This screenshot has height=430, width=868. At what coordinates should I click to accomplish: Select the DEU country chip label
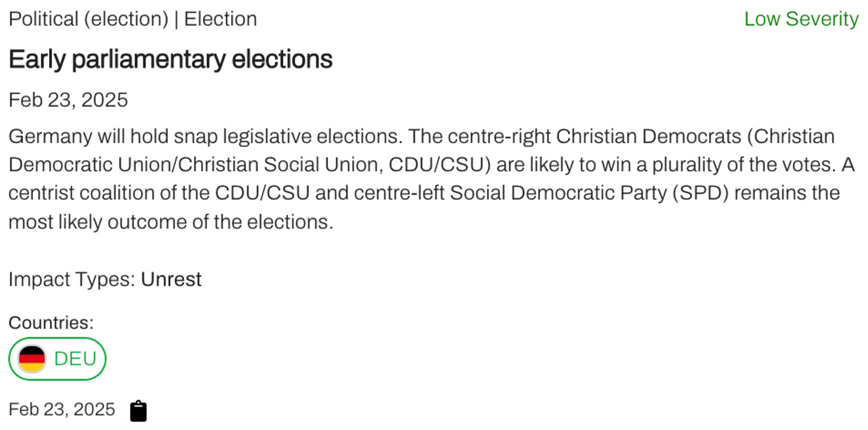75,359
